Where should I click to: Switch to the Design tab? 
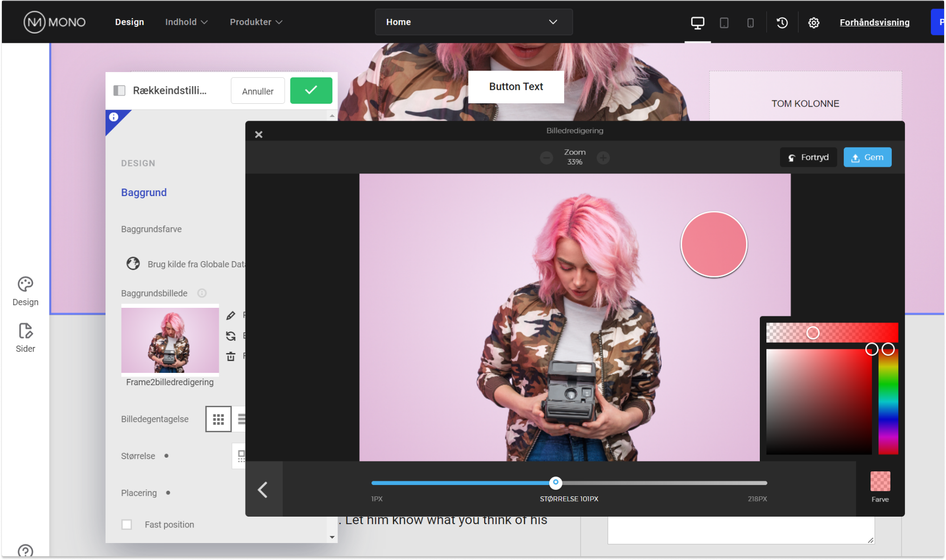[x=130, y=22]
